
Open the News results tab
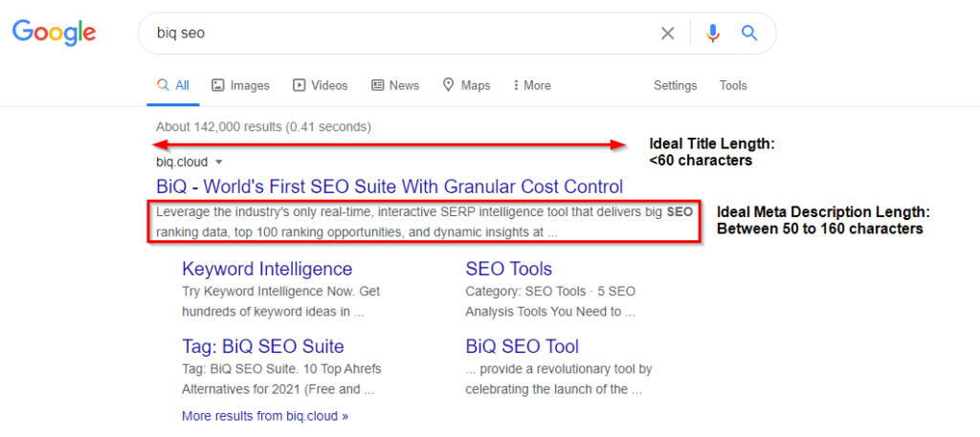[395, 85]
